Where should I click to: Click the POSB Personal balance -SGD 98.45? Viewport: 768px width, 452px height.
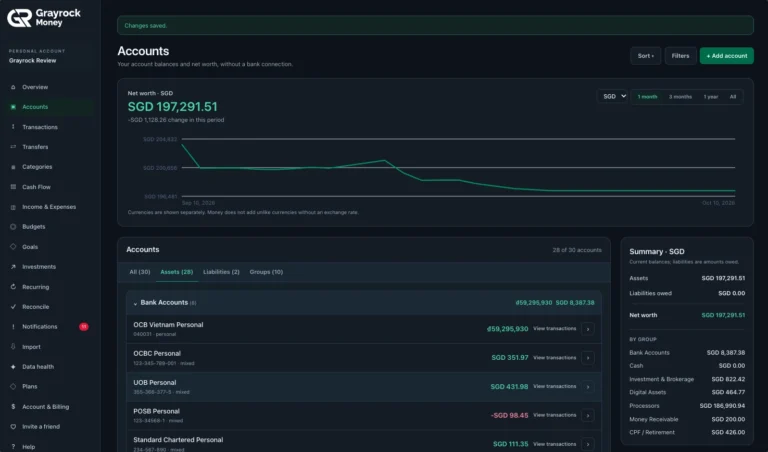pos(509,415)
